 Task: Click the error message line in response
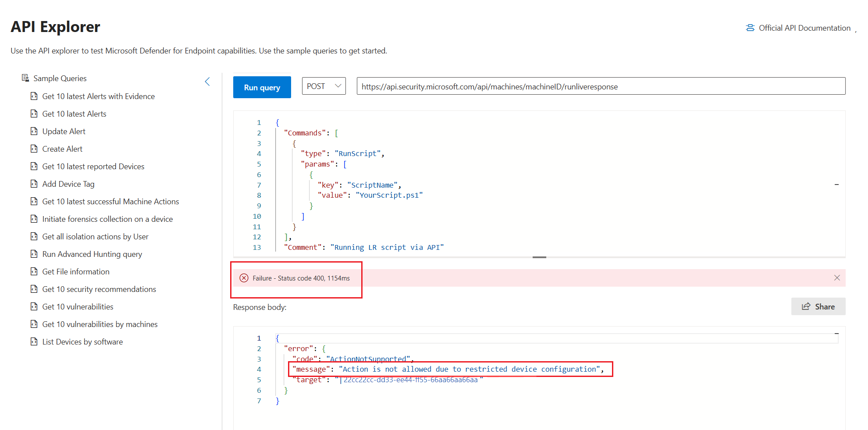[448, 369]
